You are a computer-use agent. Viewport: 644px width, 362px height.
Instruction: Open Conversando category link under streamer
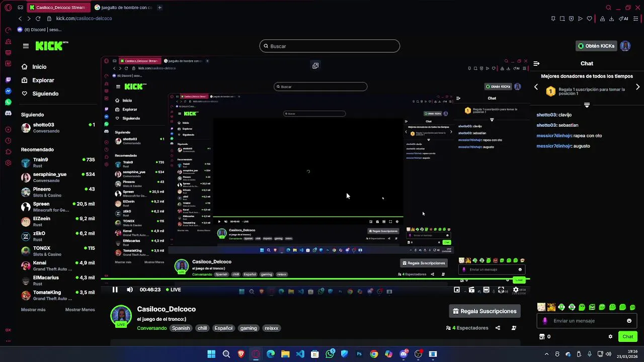tap(152, 328)
